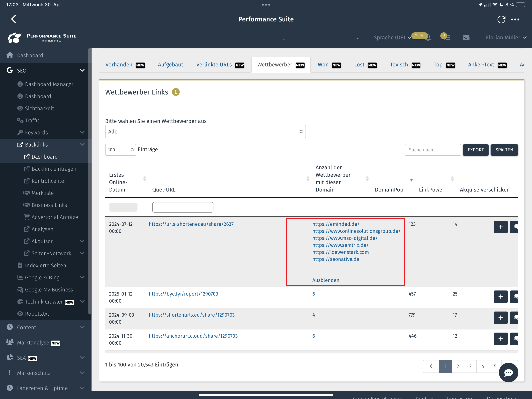
Task: Click the Performance Suite logo
Action: point(42,38)
